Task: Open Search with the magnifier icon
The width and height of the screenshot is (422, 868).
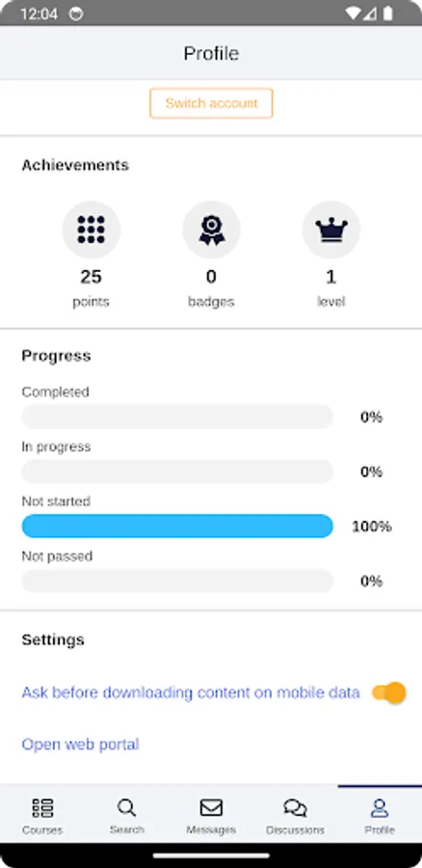Action: [126, 808]
